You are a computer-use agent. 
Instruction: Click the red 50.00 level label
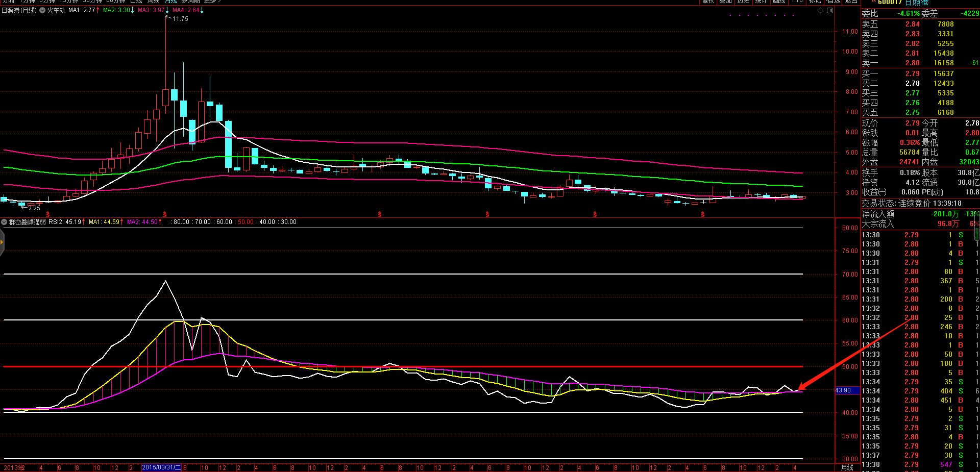click(246, 222)
